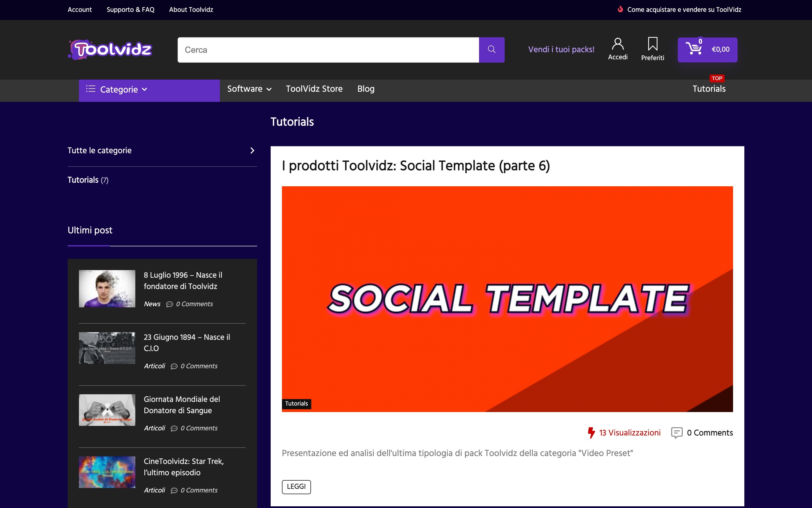812x508 pixels.
Task: Click Articoli tag under 23 Giugno post
Action: coord(154,366)
